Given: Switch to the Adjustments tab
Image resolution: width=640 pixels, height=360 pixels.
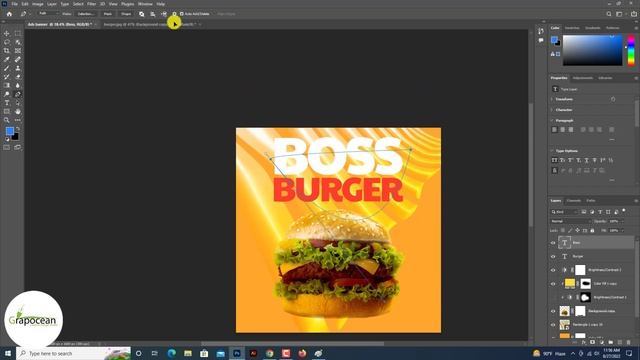Looking at the screenshot, I should pos(582,78).
